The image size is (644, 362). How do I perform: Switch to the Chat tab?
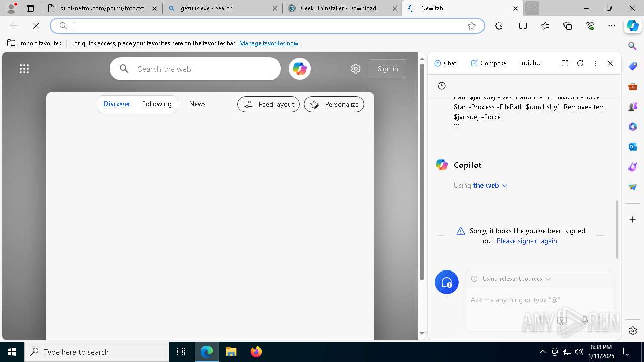(445, 63)
